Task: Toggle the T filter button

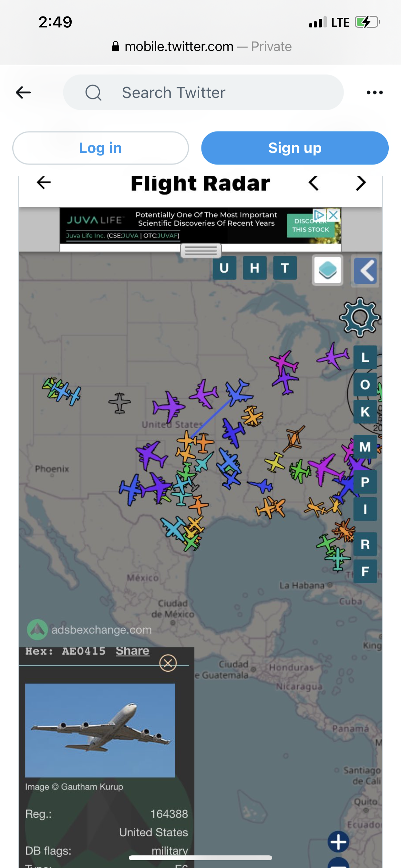Action: click(x=285, y=268)
